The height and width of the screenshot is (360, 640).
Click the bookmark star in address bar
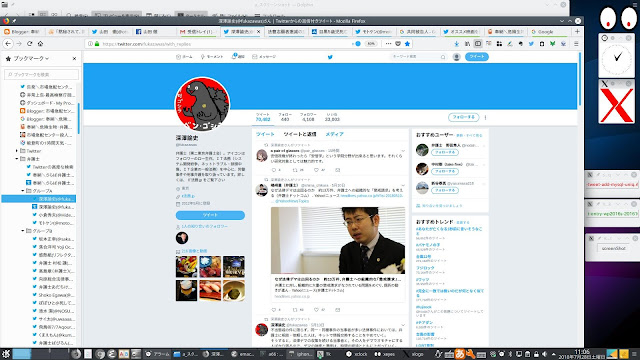[x=407, y=44]
